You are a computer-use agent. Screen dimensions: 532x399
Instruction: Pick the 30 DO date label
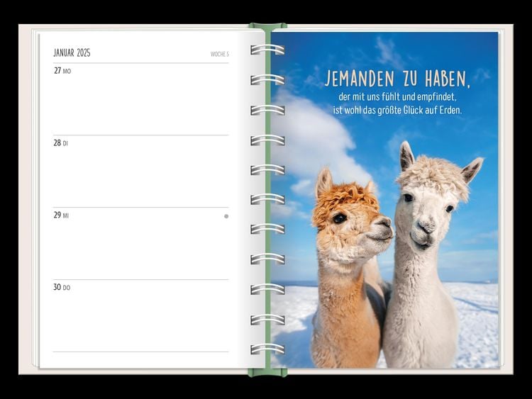[62, 288]
